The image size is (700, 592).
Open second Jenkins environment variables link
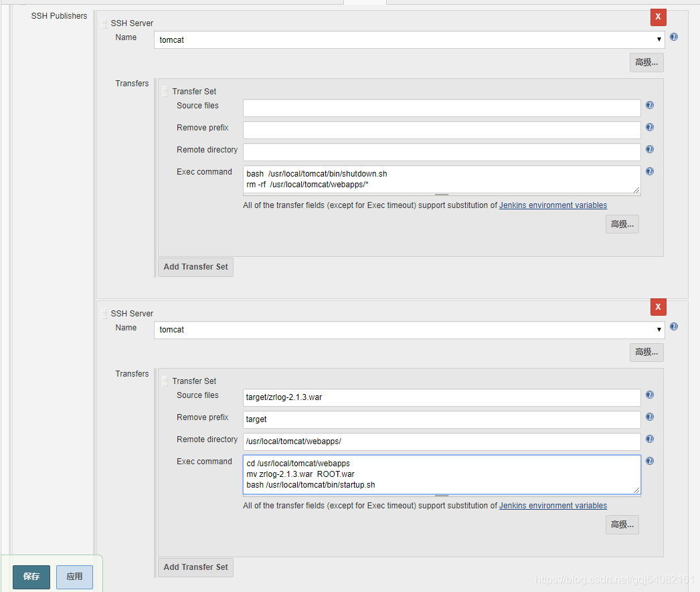coord(553,506)
